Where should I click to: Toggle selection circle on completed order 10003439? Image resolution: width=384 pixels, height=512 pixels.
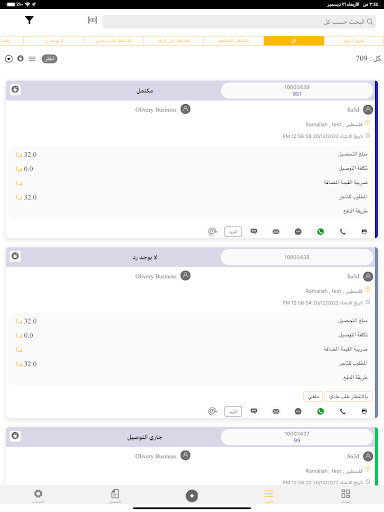(x=15, y=89)
